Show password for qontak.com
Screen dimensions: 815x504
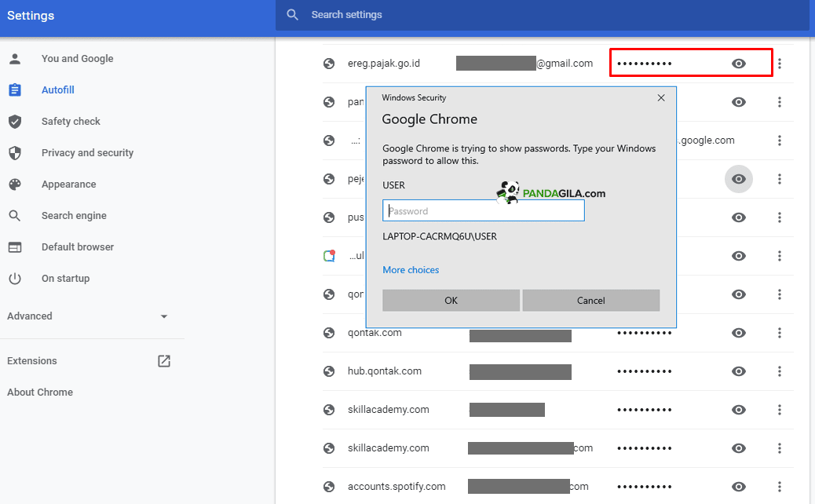pyautogui.click(x=739, y=333)
